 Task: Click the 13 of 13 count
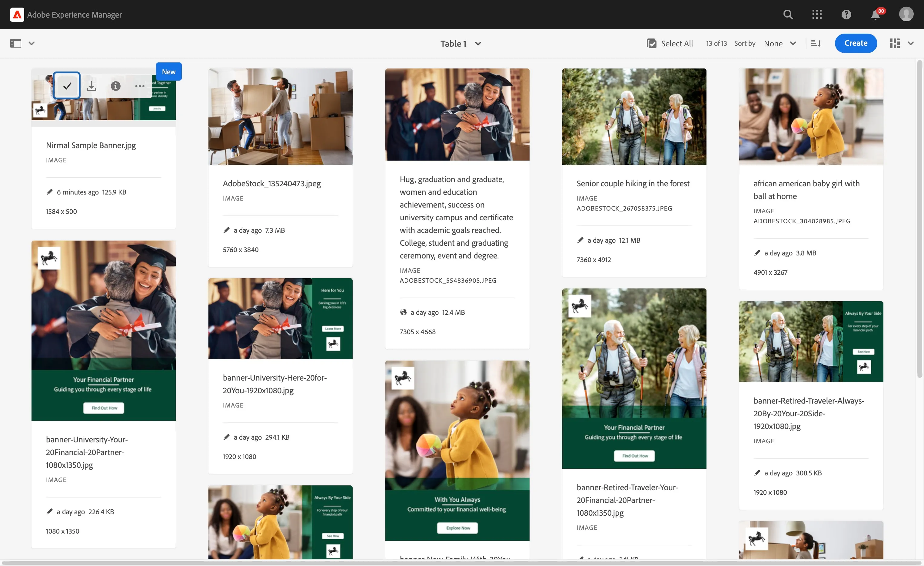pos(716,44)
